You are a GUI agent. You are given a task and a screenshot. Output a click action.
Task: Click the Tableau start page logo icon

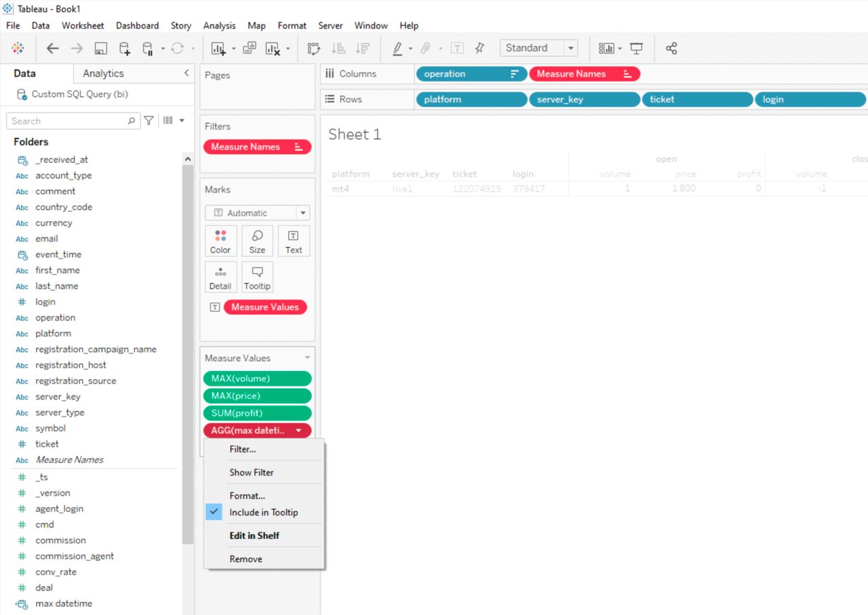[x=18, y=48]
